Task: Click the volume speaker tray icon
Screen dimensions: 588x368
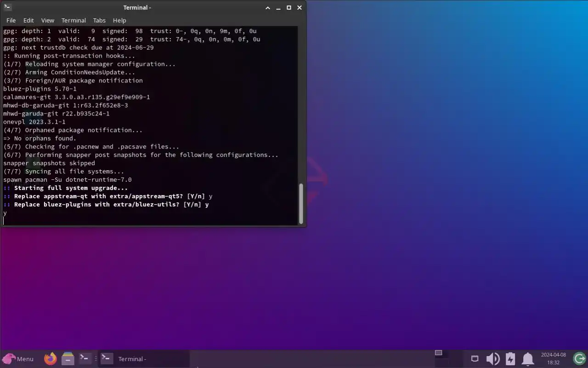Action: click(x=493, y=359)
